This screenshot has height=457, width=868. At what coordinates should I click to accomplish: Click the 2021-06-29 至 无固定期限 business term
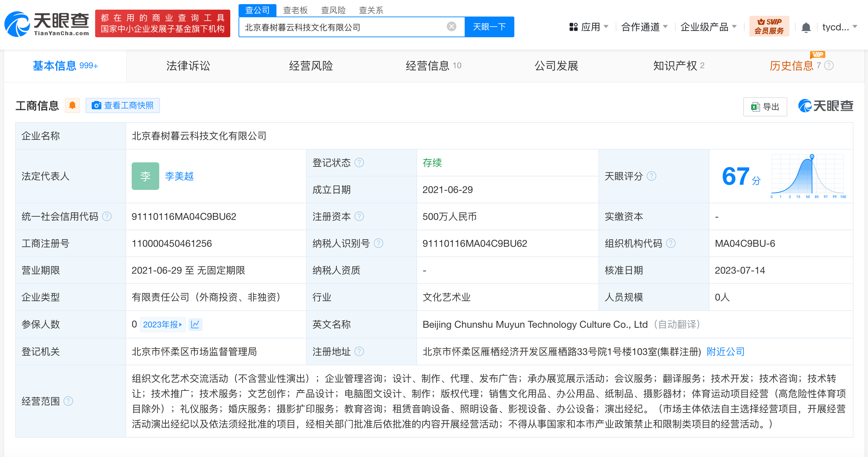[x=188, y=270]
